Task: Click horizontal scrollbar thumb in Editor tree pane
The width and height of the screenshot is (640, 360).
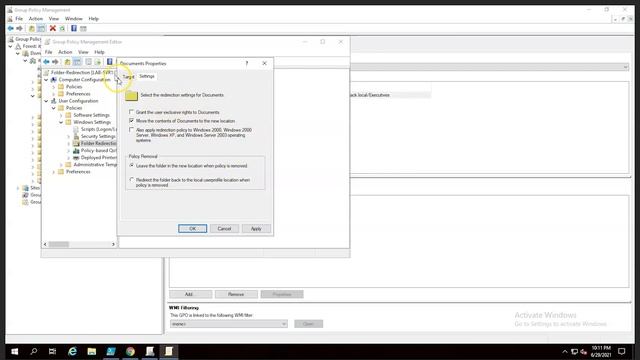Action: coord(59,244)
